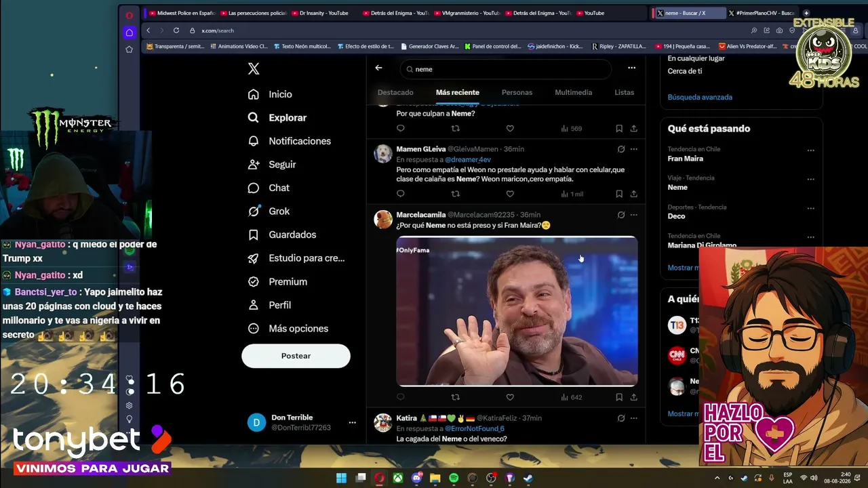The height and width of the screenshot is (488, 868).
Task: View stats of Marcelacamila's post
Action: coord(572,397)
